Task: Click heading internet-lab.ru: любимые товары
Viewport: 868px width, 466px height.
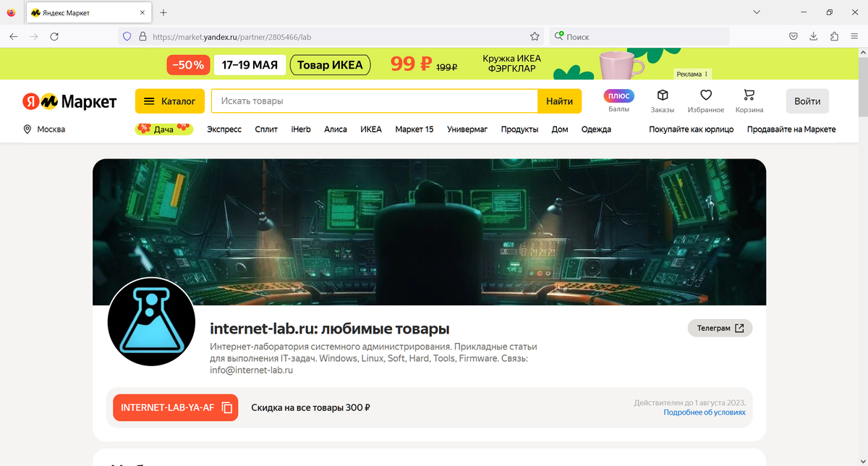Action: click(x=330, y=329)
